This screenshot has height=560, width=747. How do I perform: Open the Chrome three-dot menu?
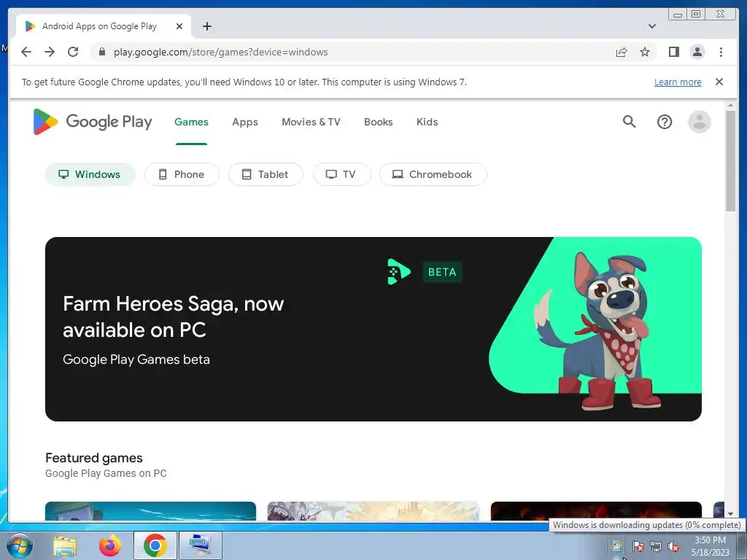[721, 52]
